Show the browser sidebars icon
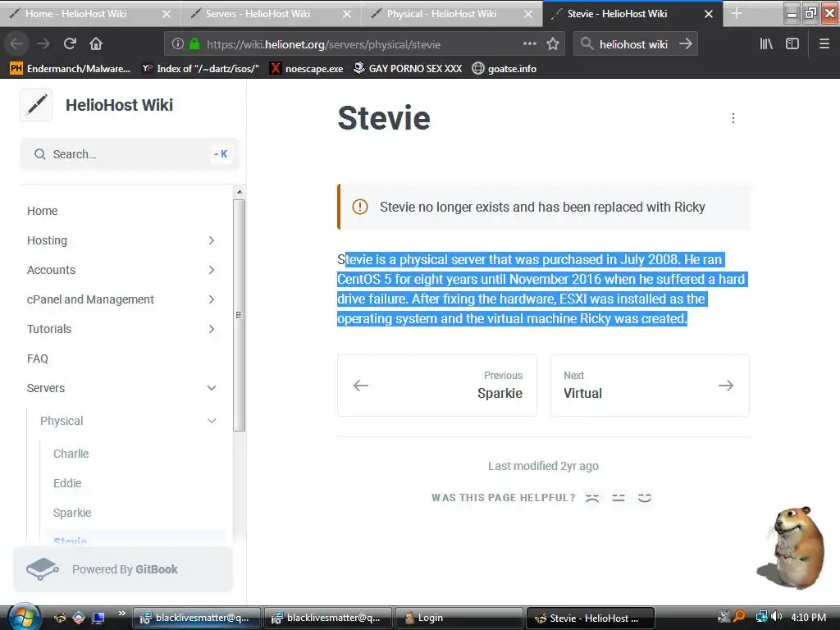Screen dimensions: 840x630 [792, 44]
